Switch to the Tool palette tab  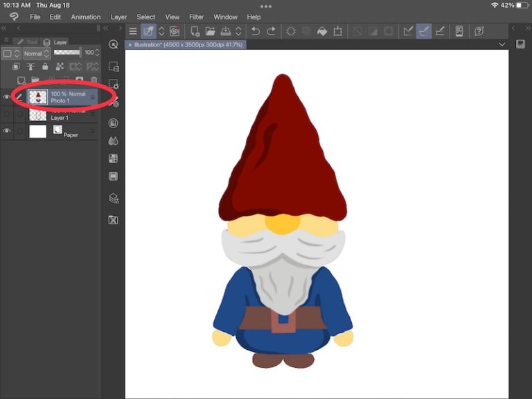[x=27, y=42]
